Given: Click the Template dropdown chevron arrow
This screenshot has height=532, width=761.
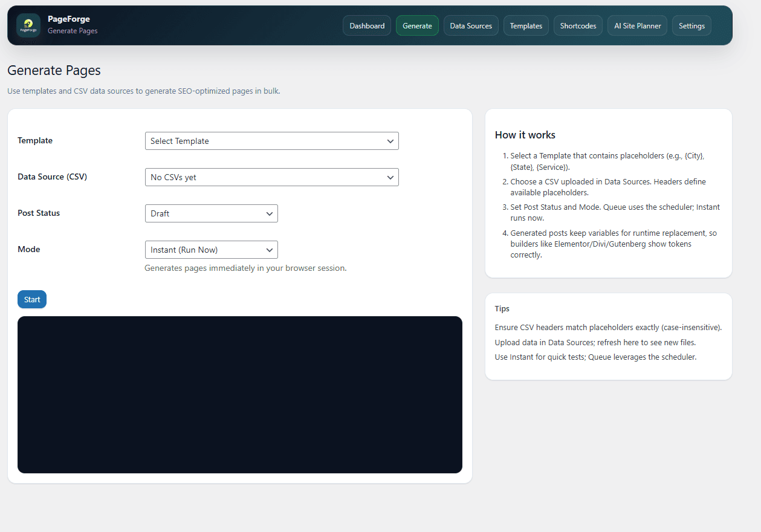Looking at the screenshot, I should (390, 141).
